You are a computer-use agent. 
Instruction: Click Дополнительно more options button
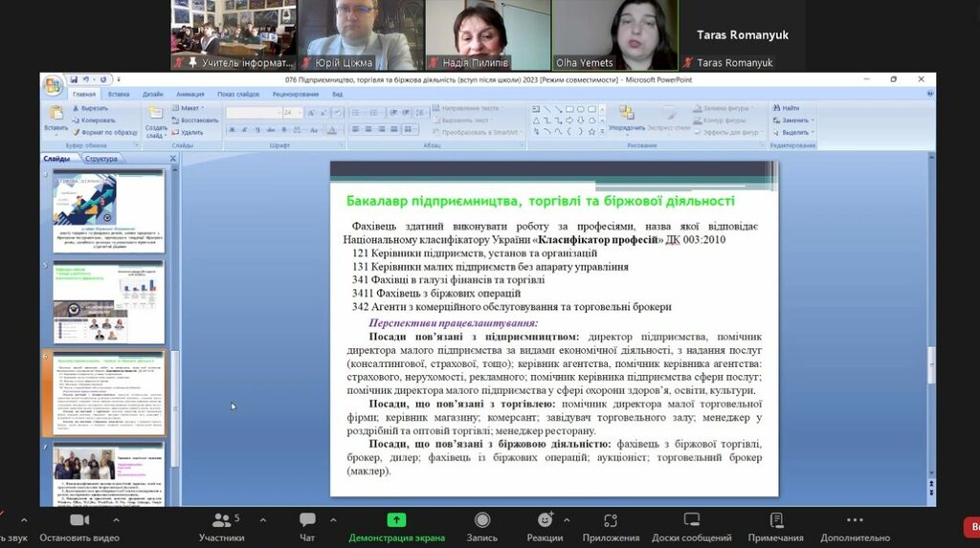(x=855, y=520)
